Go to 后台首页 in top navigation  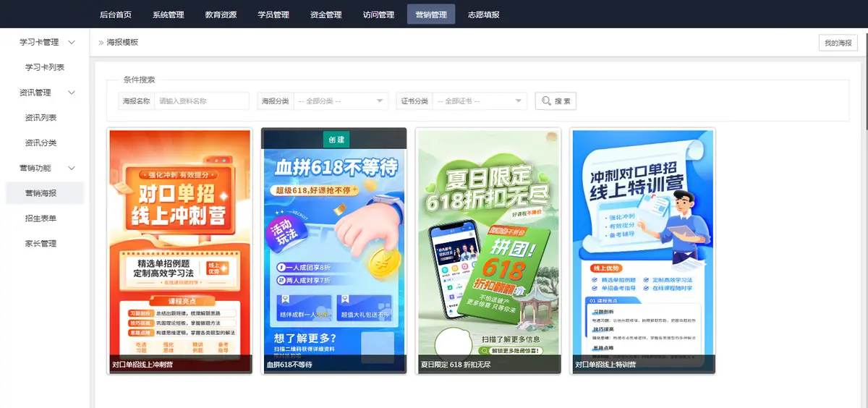(116, 14)
